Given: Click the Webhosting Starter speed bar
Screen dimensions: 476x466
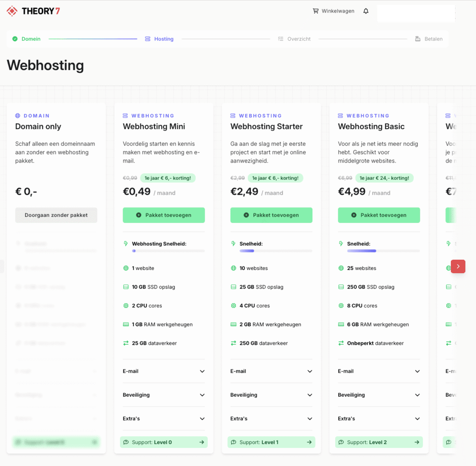Looking at the screenshot, I should pyautogui.click(x=276, y=251).
